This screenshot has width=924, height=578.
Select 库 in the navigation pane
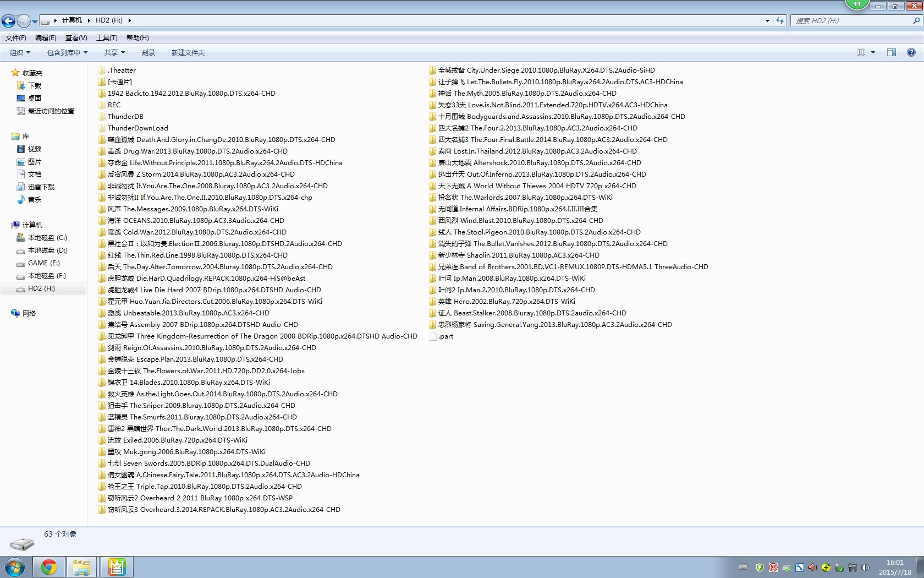26,137
